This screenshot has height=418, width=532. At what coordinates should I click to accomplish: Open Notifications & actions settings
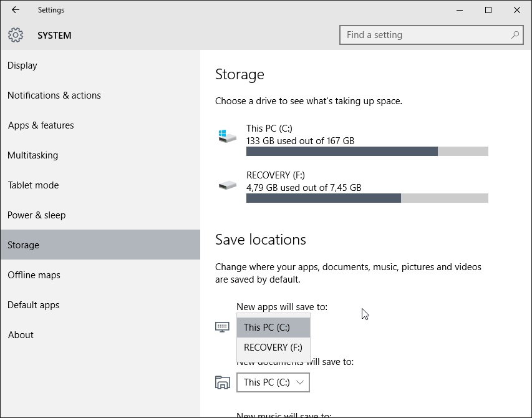coord(100,95)
